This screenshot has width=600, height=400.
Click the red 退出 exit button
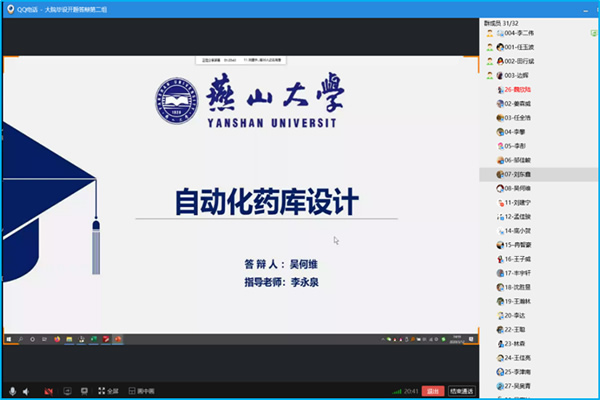432,391
